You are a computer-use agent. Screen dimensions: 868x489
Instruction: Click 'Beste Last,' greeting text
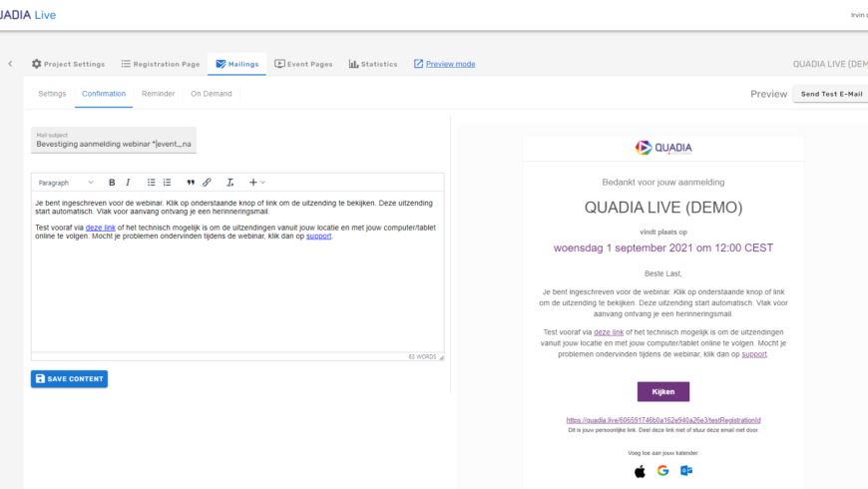pyautogui.click(x=663, y=273)
